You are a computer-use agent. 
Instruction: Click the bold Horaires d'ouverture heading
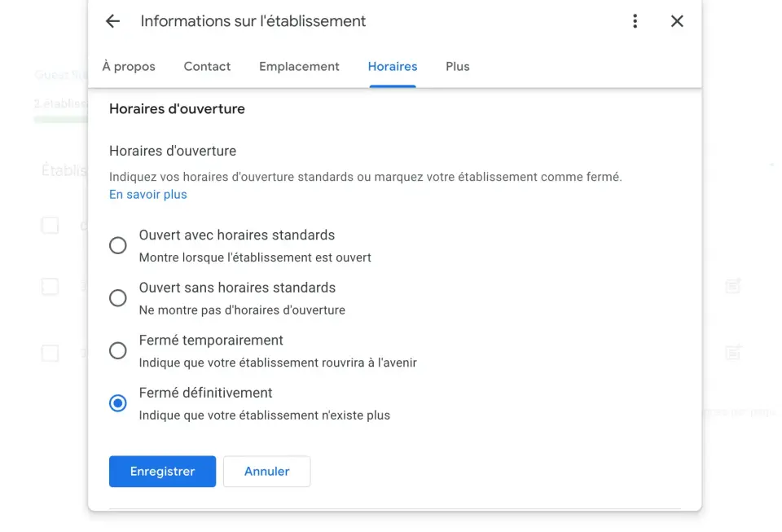(x=177, y=108)
